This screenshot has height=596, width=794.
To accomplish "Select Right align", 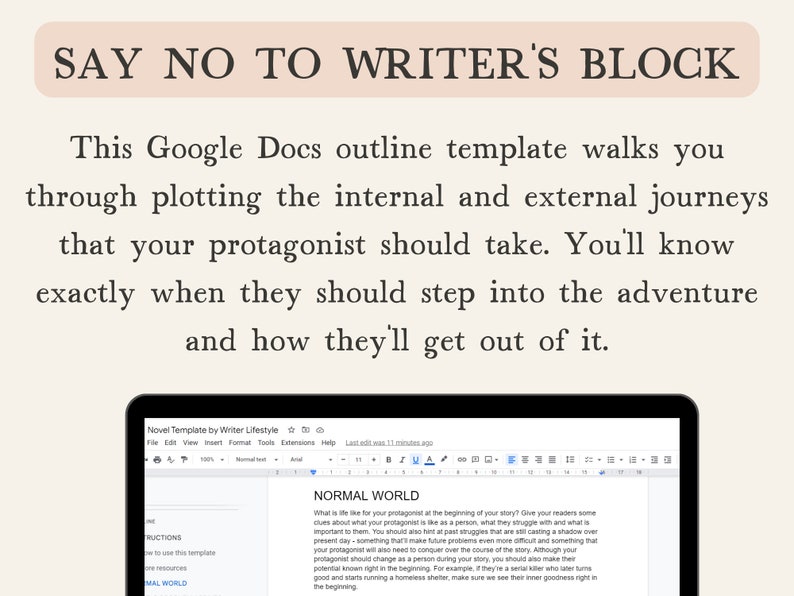I will click(x=538, y=459).
